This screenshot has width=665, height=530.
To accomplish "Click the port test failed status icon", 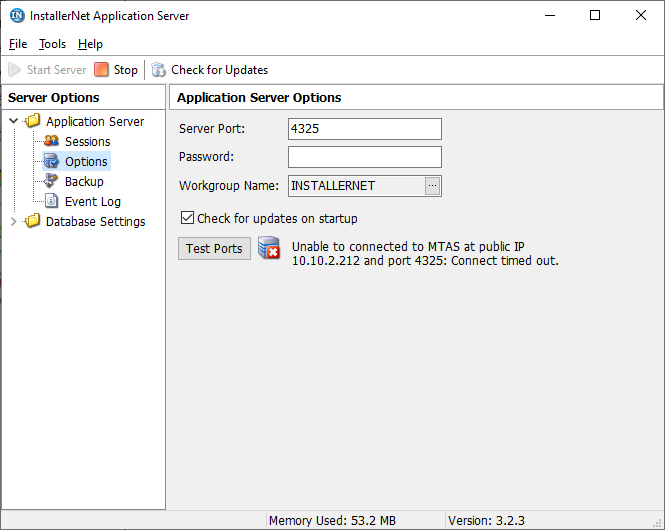I will pos(269,248).
